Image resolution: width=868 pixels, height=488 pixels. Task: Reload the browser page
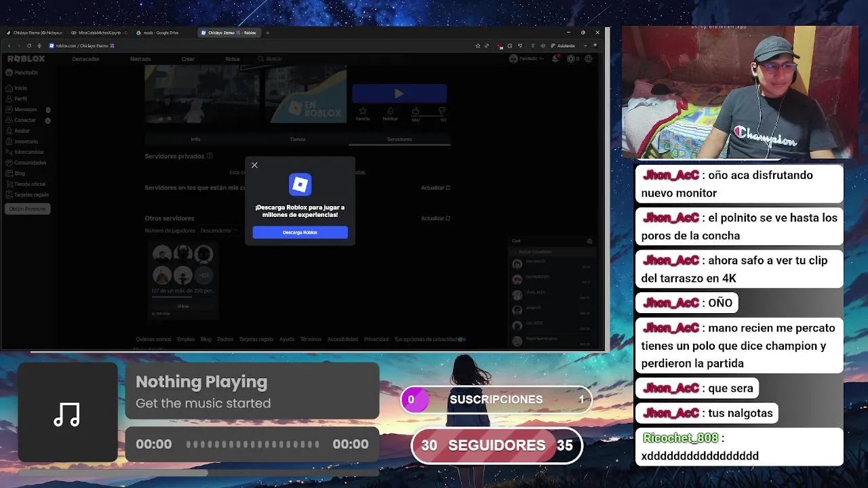coord(28,45)
